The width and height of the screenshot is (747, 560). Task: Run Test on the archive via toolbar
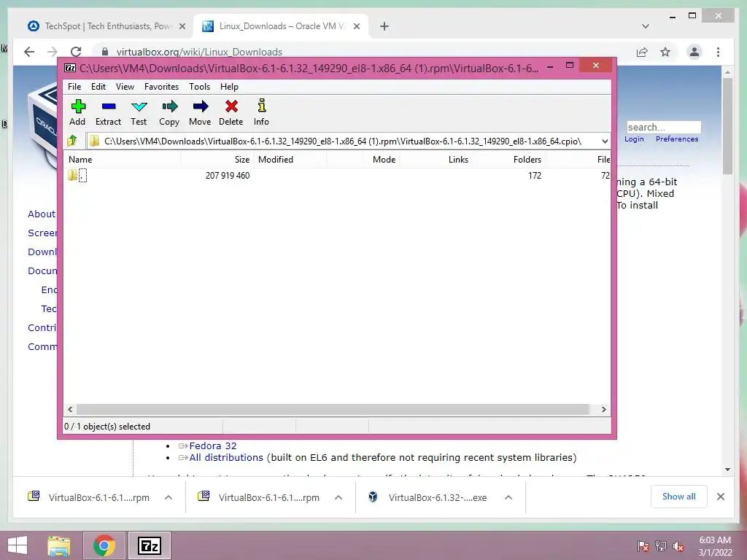[139, 112]
